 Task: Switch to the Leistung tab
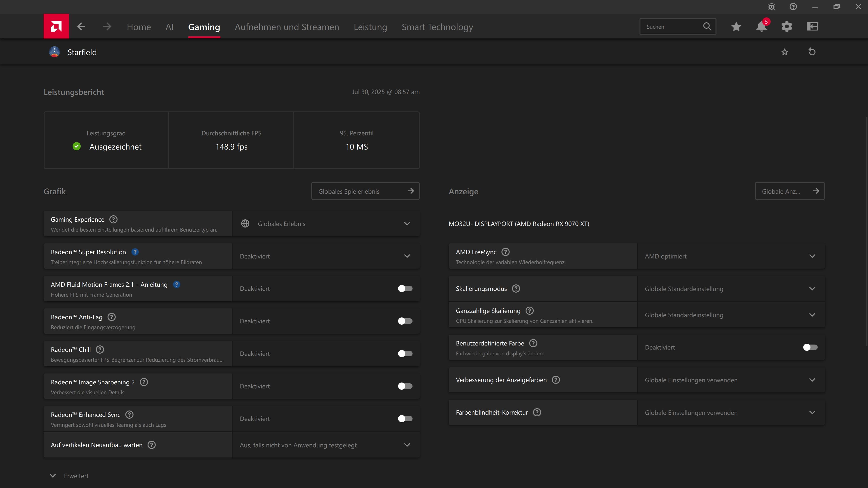(x=370, y=27)
